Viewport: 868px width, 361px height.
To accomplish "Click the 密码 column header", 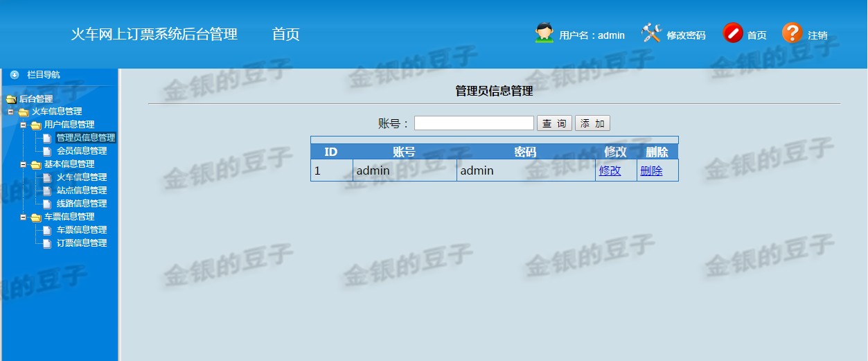I will pos(526,152).
